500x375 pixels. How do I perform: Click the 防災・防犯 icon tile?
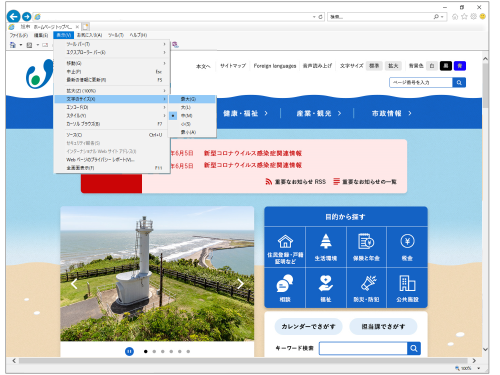point(366,288)
